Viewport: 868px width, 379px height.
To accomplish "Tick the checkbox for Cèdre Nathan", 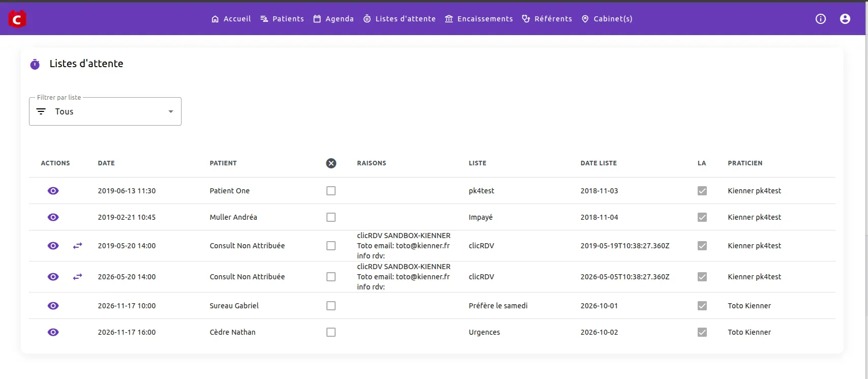I will tap(331, 332).
